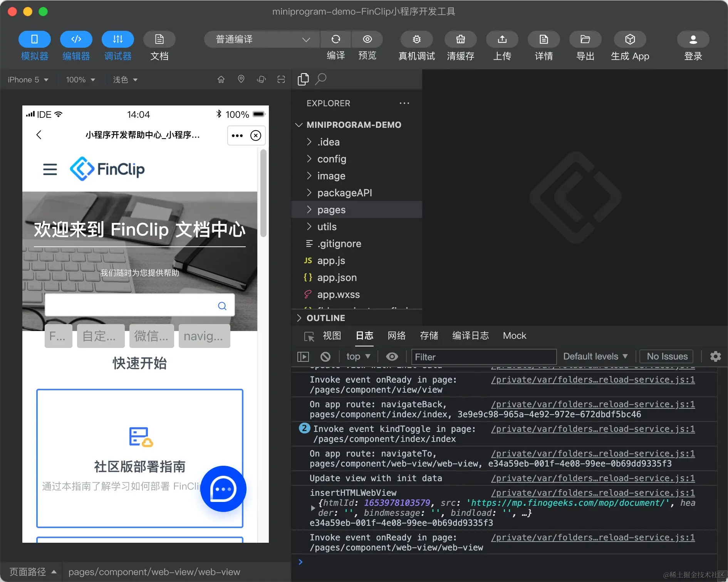The image size is (728, 582).
Task: Expand the .idea folder
Action: (x=357, y=142)
